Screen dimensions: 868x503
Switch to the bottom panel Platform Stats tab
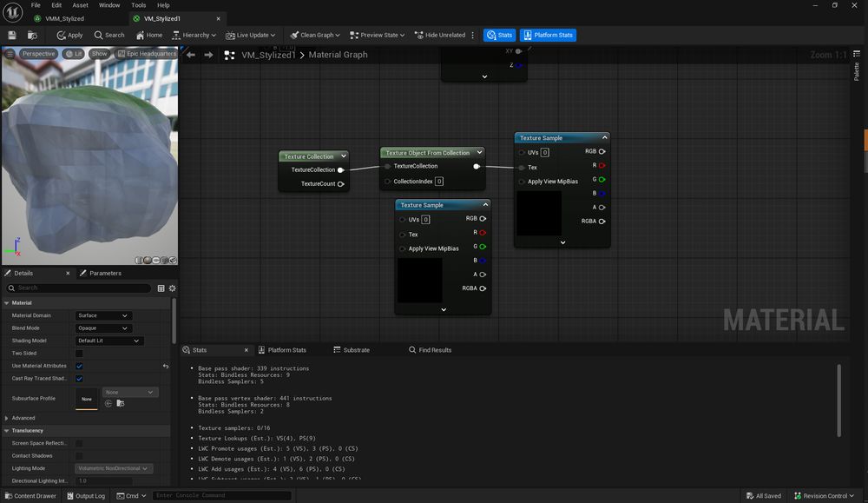(282, 350)
